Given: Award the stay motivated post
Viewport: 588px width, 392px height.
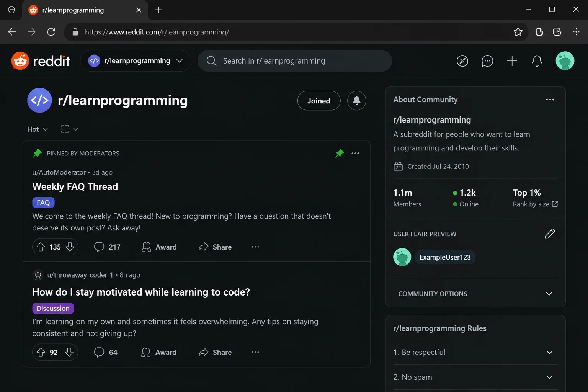Looking at the screenshot, I should 159,352.
